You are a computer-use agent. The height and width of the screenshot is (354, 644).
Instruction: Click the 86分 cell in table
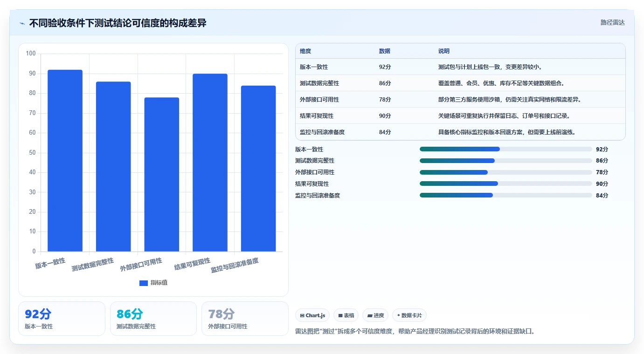click(x=385, y=83)
